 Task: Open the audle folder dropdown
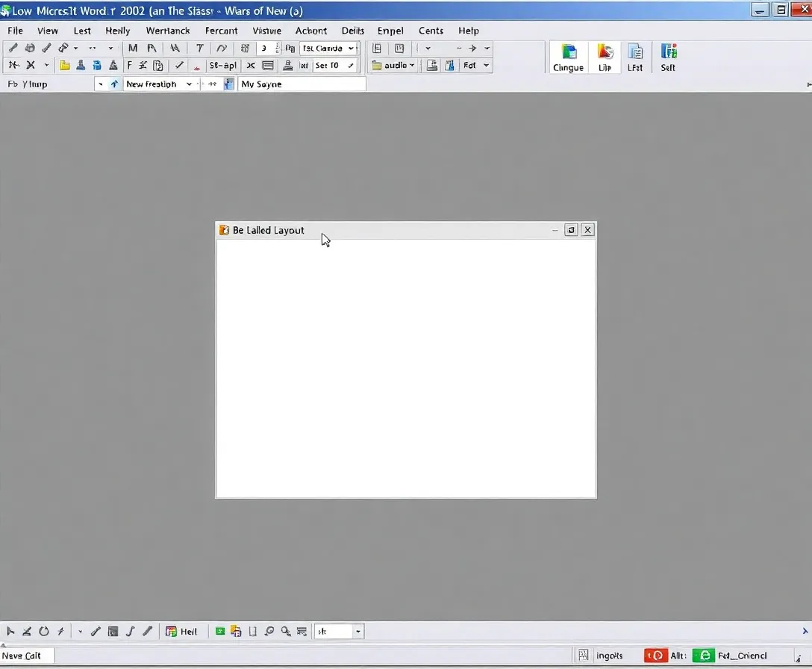pos(393,65)
